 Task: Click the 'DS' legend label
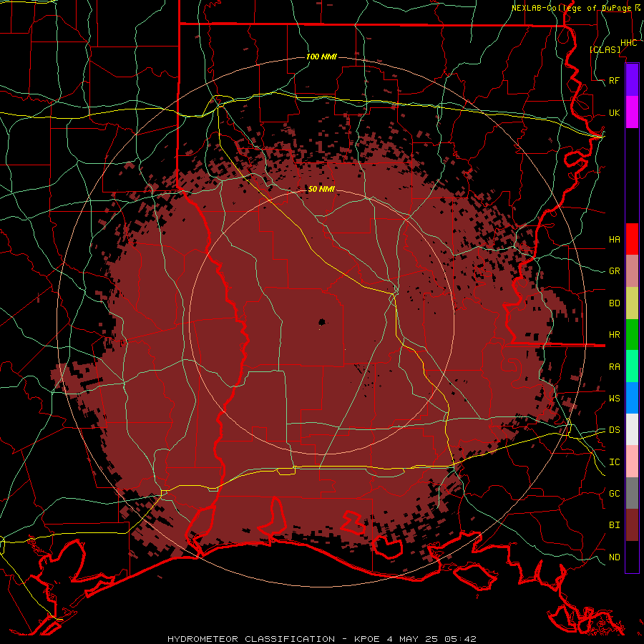614,430
